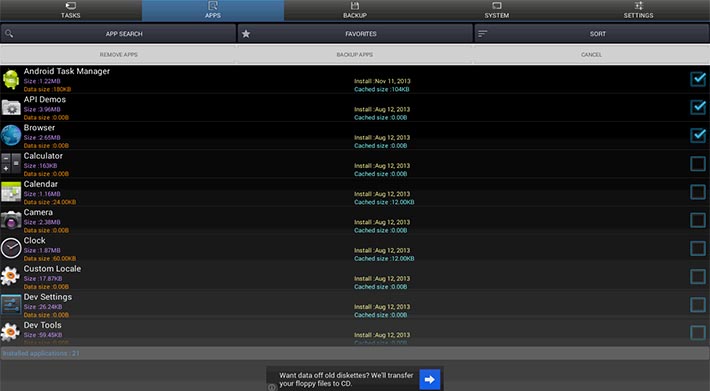Screen dimensions: 710x391
Task: Click the Calendar app icon
Action: [x=11, y=192]
